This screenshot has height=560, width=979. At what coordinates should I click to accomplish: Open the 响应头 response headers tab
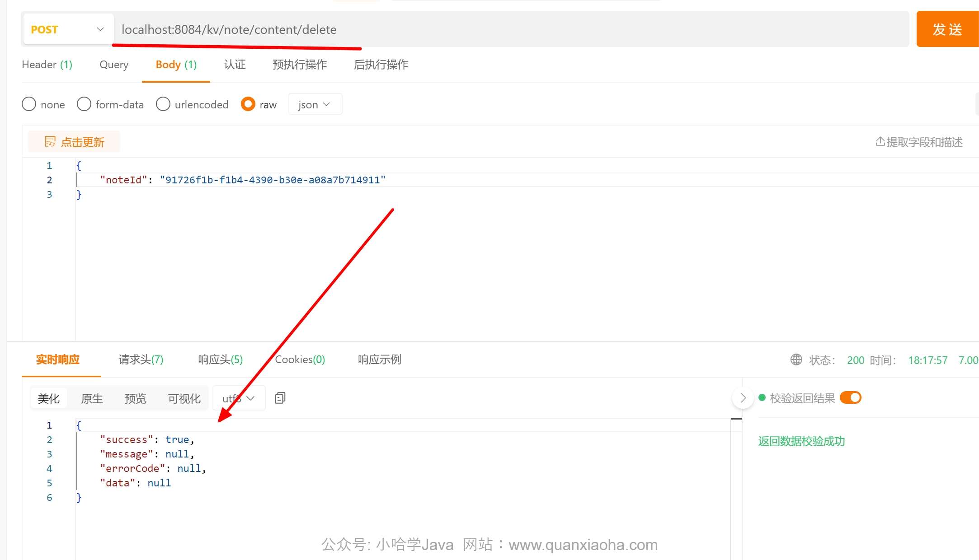click(x=220, y=359)
